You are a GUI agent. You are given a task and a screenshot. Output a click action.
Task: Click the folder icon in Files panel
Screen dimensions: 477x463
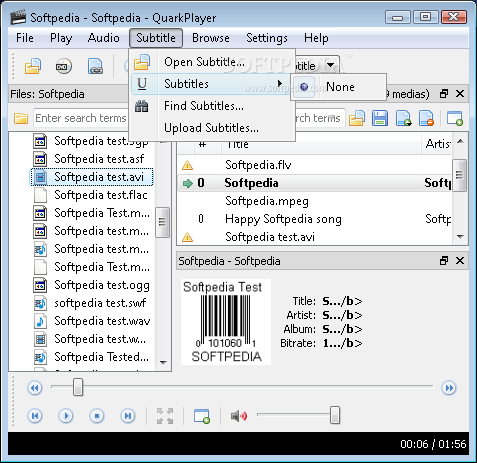pos(20,118)
